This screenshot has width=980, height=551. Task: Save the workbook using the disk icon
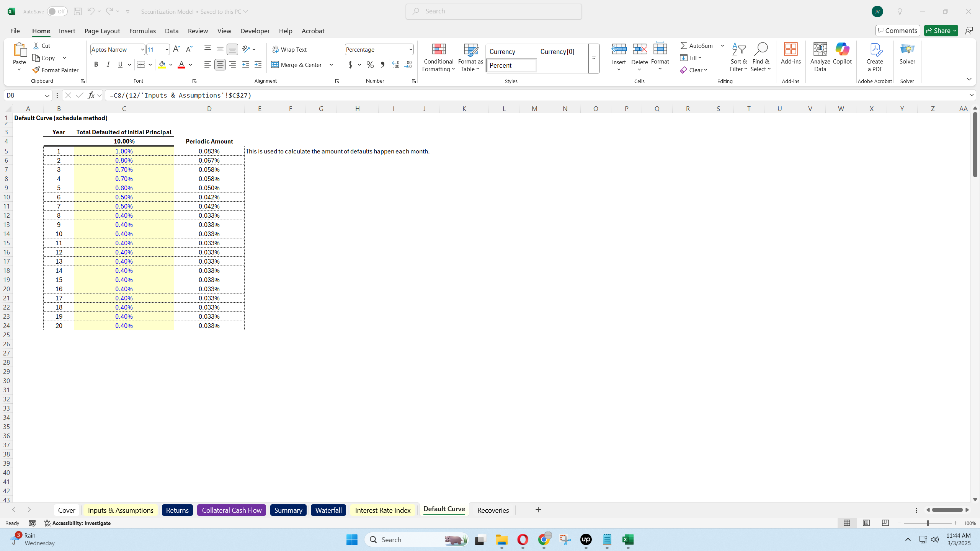[78, 11]
